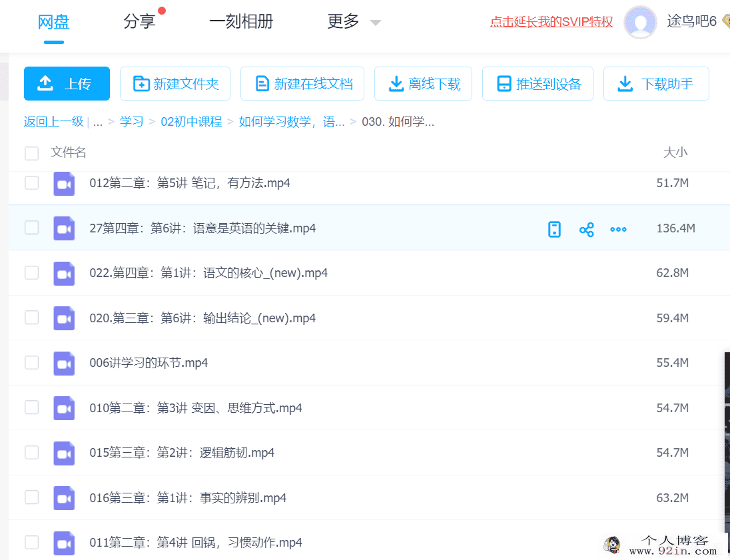Click the 030. 如何学... current folder breadcrumb

pyautogui.click(x=398, y=122)
